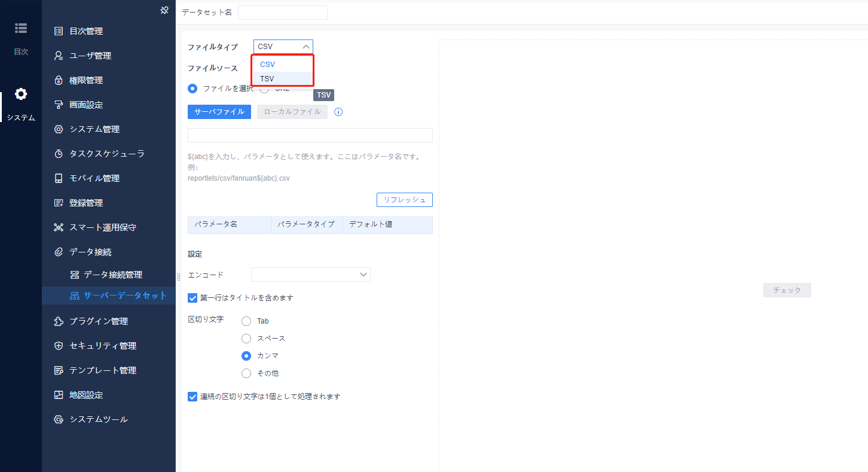Screen dimensions: 868x472
Task: Uncheck 第一行はタイトルを含めます
Action: point(192,297)
